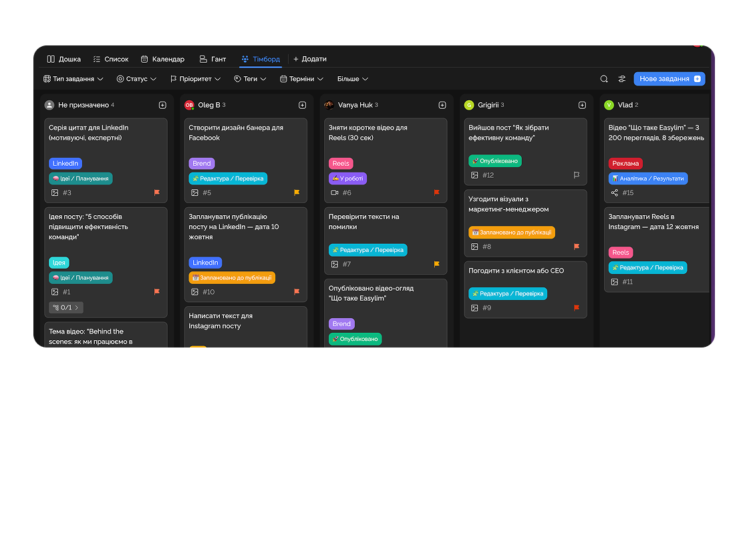The height and width of the screenshot is (560, 747).
Task: Toggle yellow priority flag on task #7
Action: pyautogui.click(x=437, y=264)
